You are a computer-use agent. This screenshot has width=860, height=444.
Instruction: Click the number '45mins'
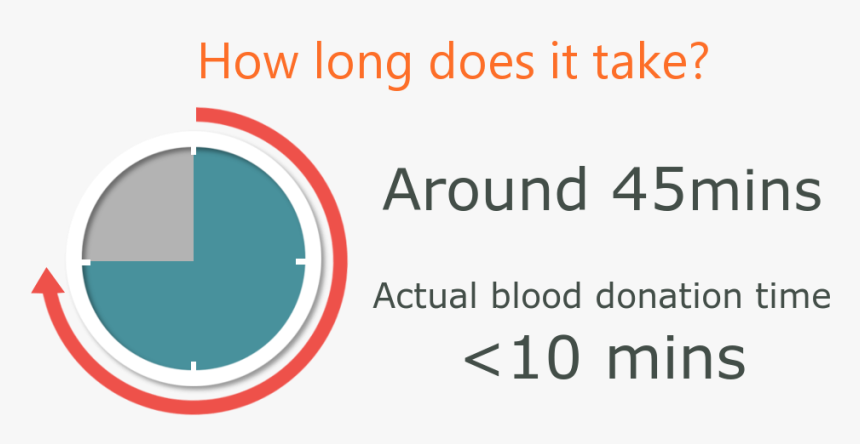[717, 190]
